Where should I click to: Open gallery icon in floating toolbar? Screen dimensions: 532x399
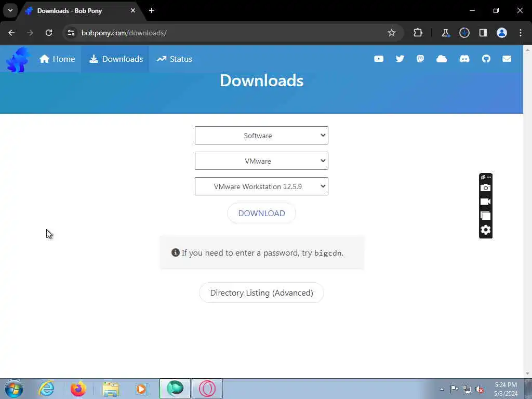[x=486, y=216]
